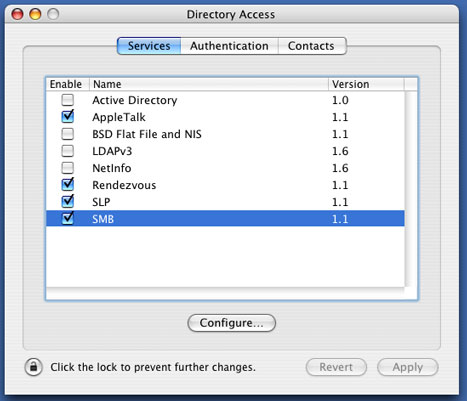Minimize the window with the yellow button
467x401 pixels.
click(x=35, y=14)
